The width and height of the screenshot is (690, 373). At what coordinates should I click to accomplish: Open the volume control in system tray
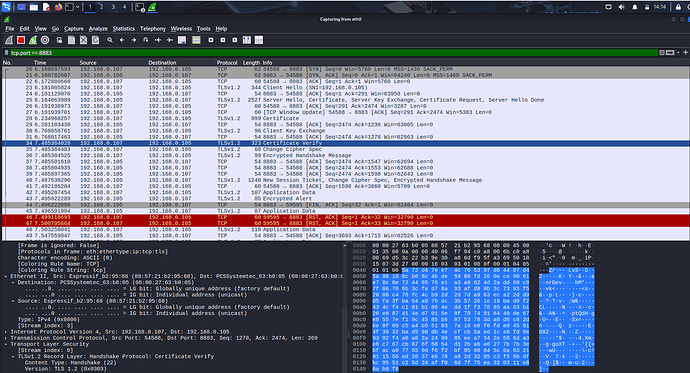pyautogui.click(x=621, y=7)
